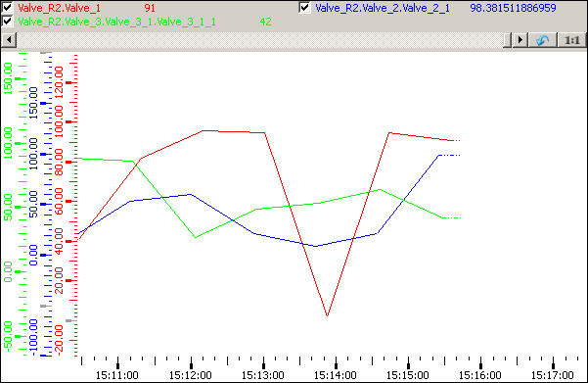Click the scrollbar thumb near right arrow
The width and height of the screenshot is (588, 383).
508,40
